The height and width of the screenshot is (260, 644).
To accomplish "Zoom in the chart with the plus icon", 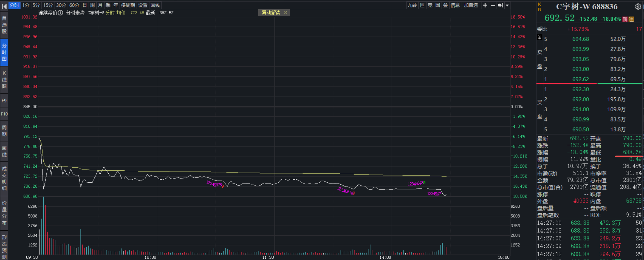I will (x=485, y=5).
